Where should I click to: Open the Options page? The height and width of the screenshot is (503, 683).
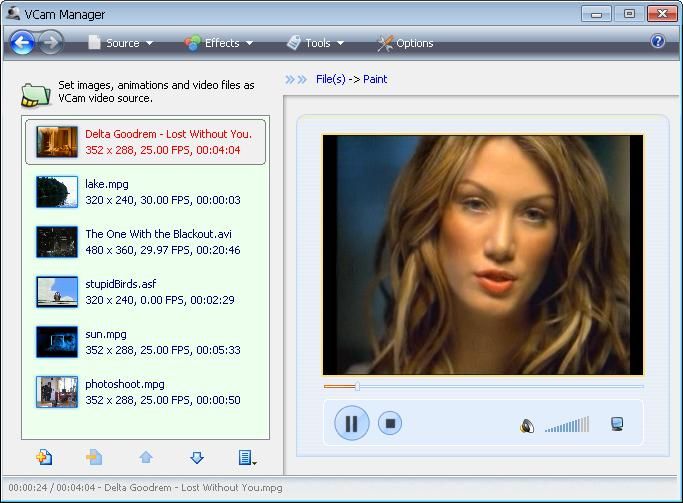click(x=405, y=43)
